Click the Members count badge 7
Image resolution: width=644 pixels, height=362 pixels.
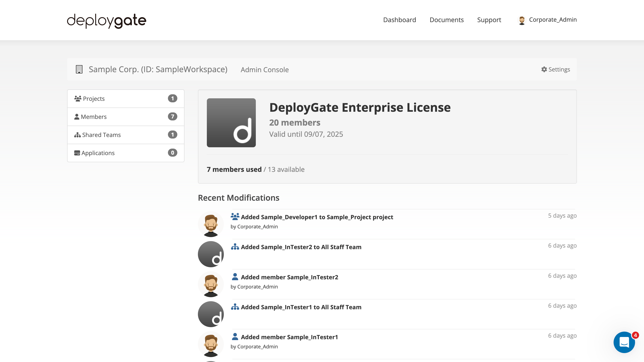click(x=172, y=116)
